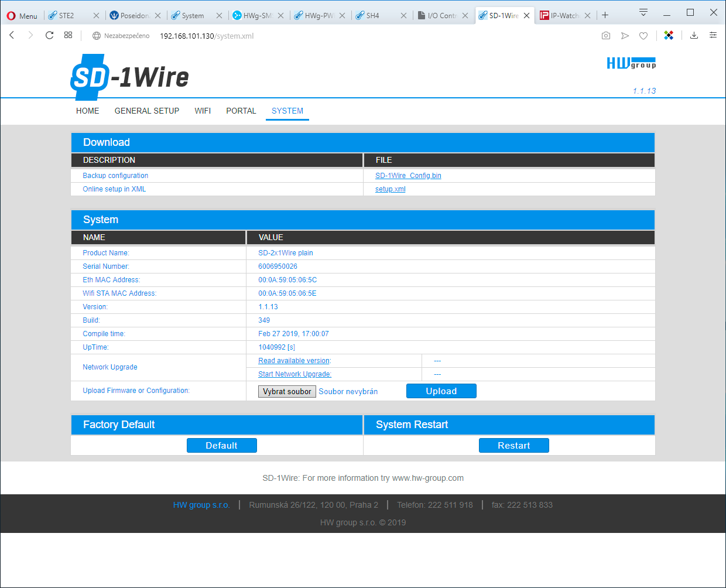Open the tab search menu icon

(643, 13)
